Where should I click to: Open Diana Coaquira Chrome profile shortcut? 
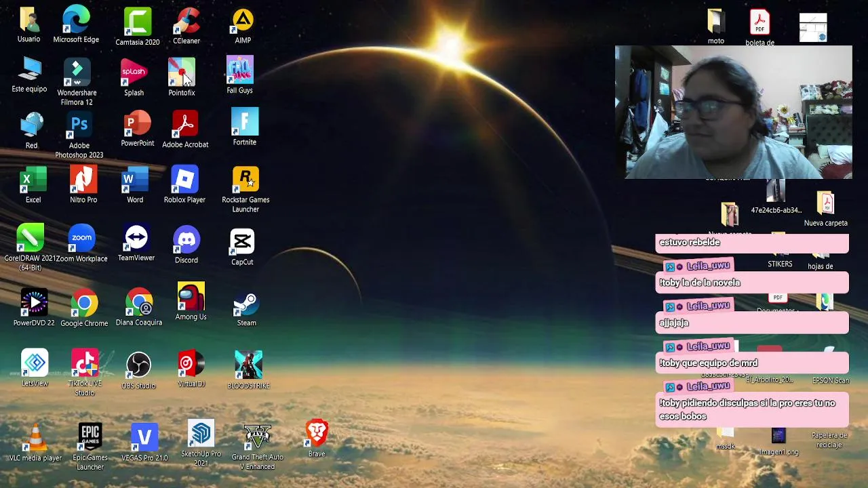click(139, 302)
